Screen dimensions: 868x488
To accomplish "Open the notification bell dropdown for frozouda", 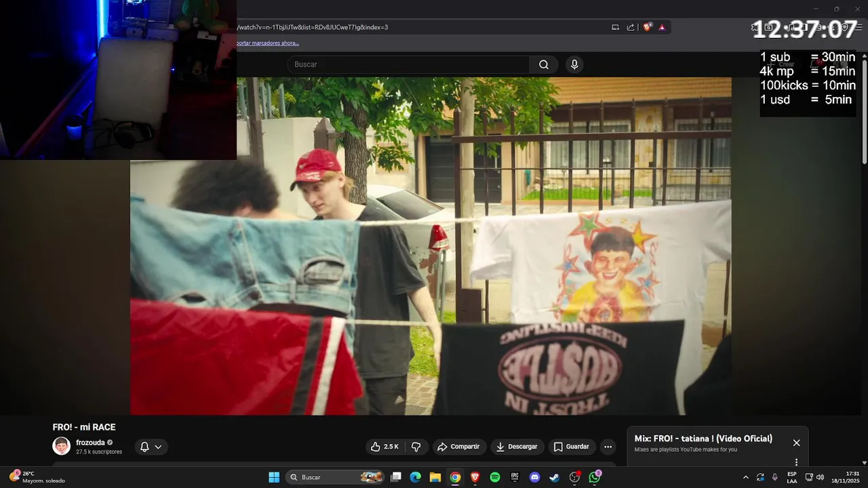I will tap(151, 447).
